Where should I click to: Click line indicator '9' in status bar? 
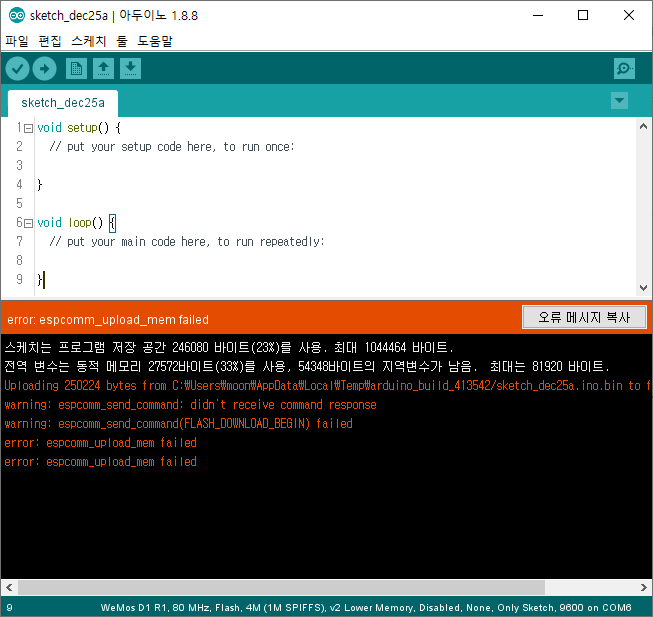[x=10, y=608]
